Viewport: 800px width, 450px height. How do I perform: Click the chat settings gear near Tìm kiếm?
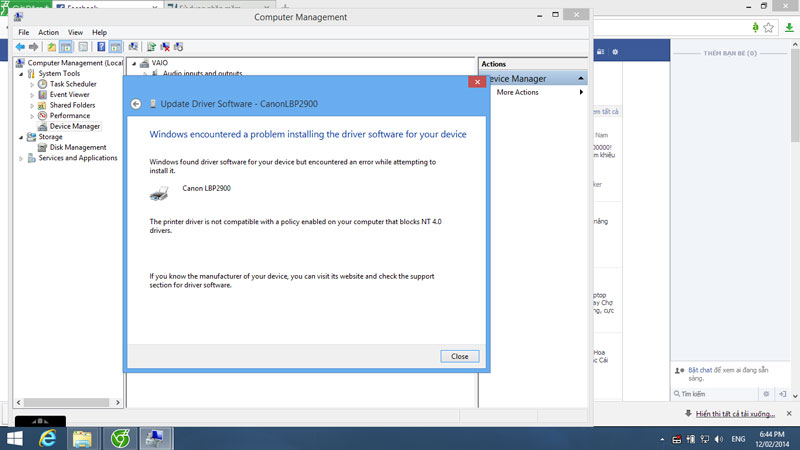pos(766,394)
